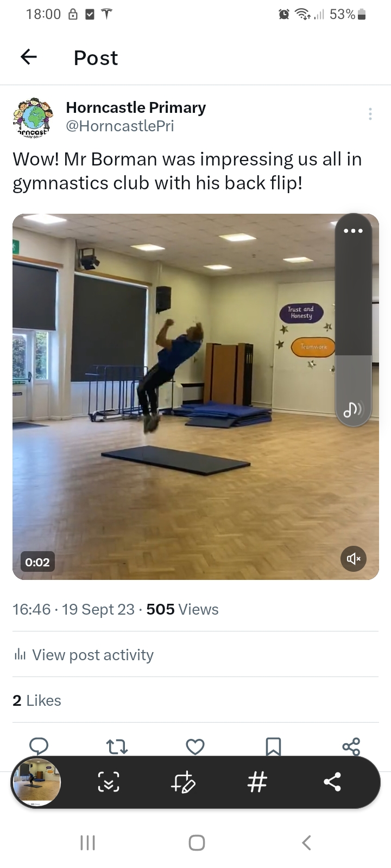Repost using the retweet arrows icon
This screenshot has width=391, height=868.
[x=117, y=747]
